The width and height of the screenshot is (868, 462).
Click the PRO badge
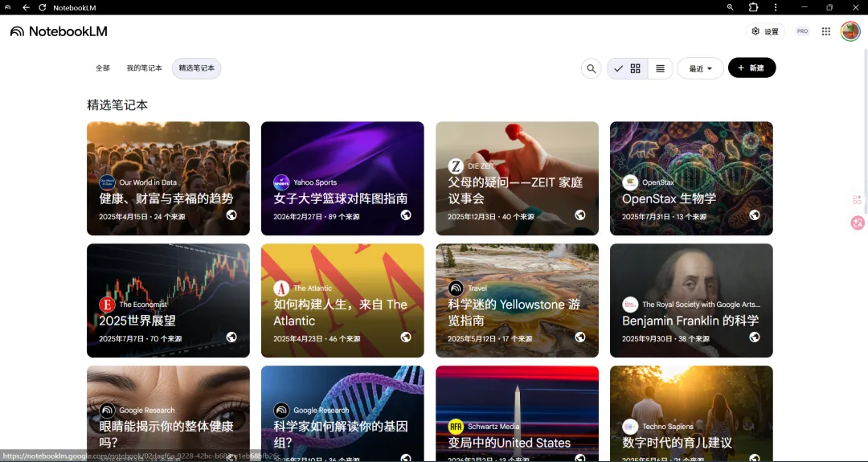(x=802, y=31)
